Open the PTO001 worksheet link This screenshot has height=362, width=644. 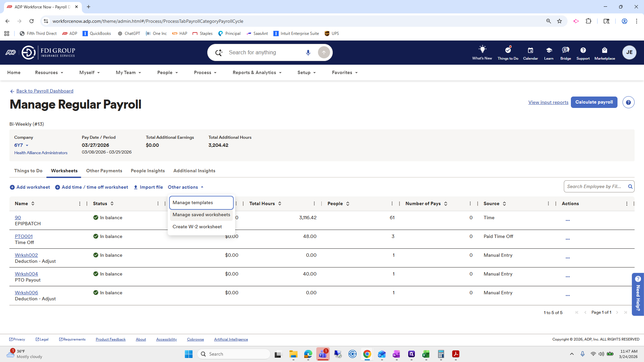23,236
